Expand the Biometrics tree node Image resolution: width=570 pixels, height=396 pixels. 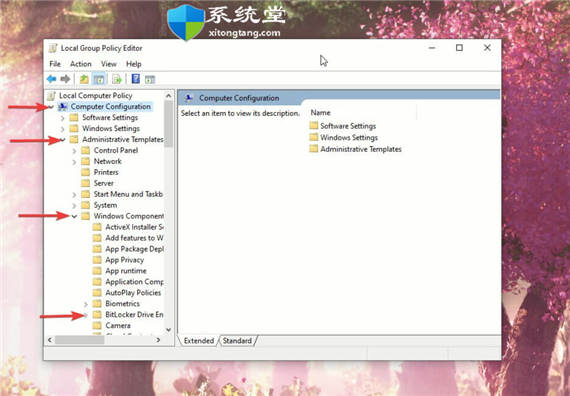[x=86, y=304]
